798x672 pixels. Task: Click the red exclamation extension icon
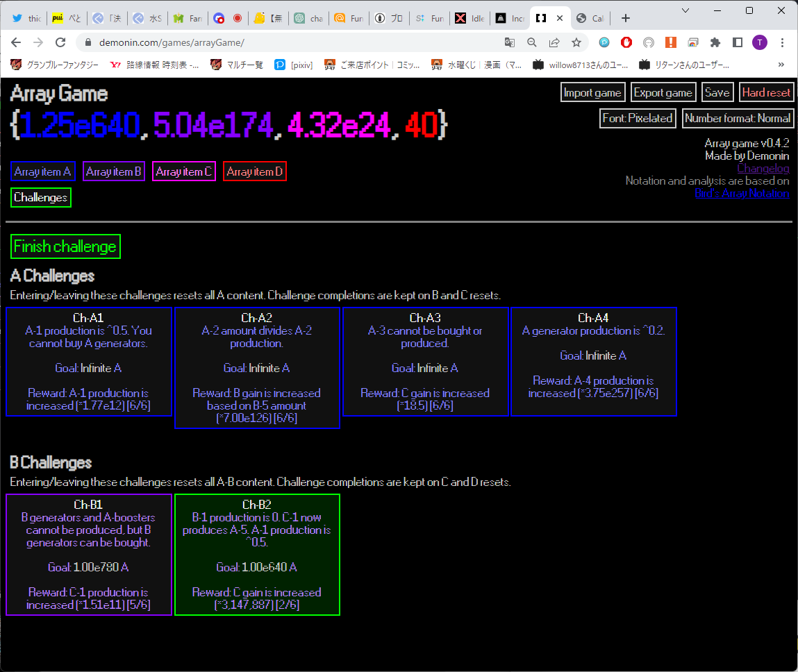pyautogui.click(x=671, y=43)
